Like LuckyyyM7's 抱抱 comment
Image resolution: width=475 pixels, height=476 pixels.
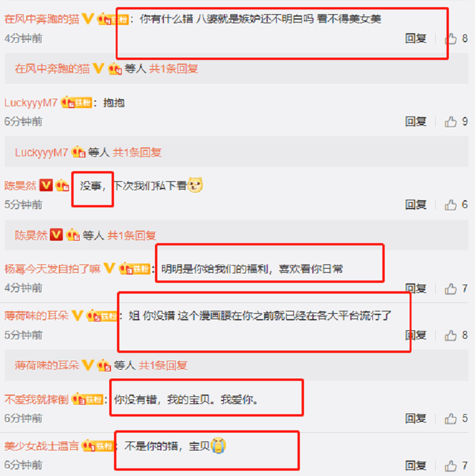click(x=451, y=122)
